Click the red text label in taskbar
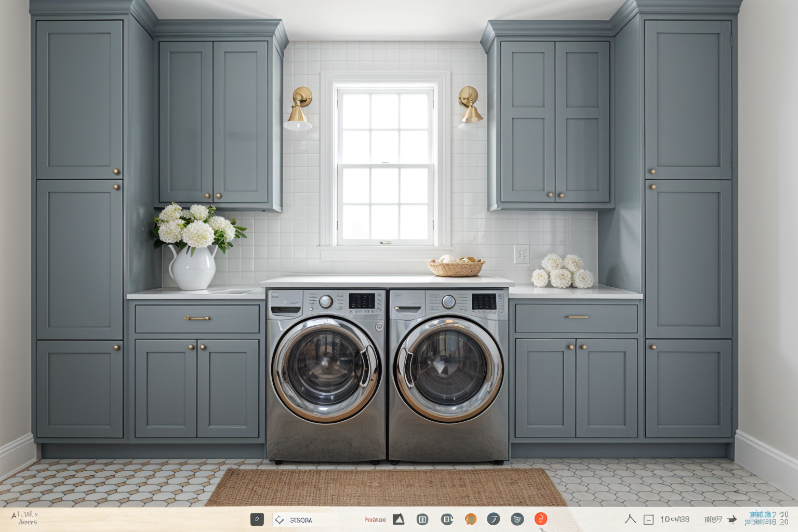 pyautogui.click(x=375, y=520)
